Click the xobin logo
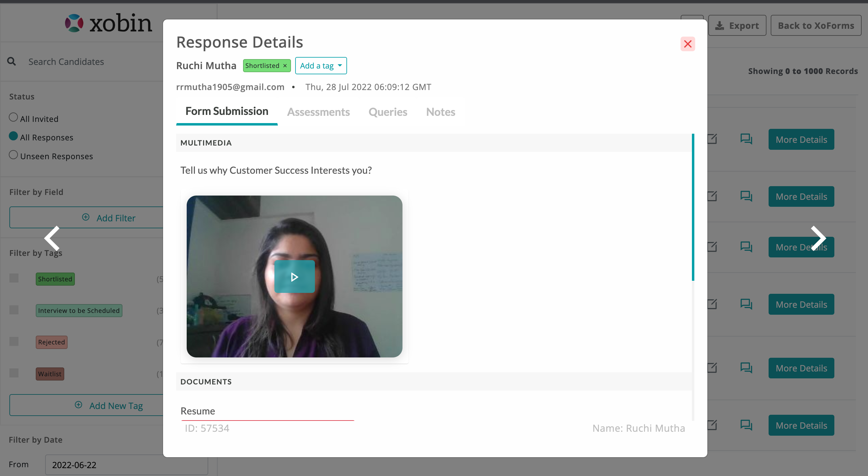This screenshot has width=868, height=476. [109, 23]
